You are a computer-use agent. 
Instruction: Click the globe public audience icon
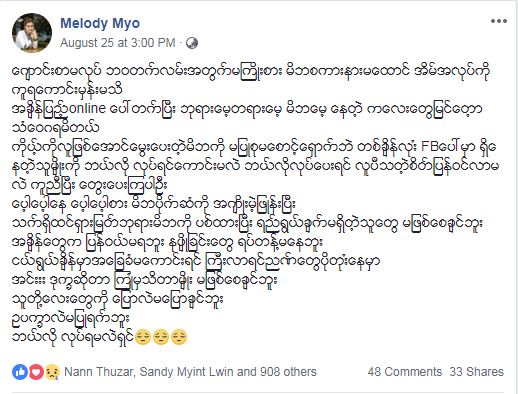pyautogui.click(x=192, y=43)
